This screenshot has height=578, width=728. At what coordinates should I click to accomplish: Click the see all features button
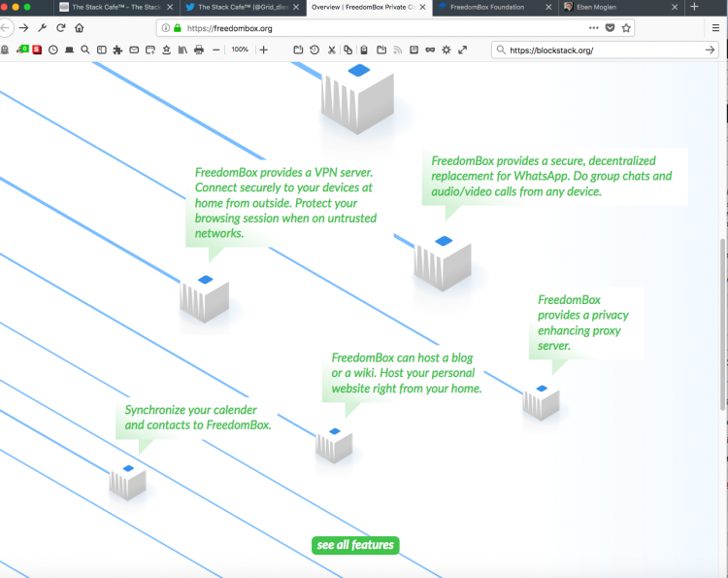355,545
